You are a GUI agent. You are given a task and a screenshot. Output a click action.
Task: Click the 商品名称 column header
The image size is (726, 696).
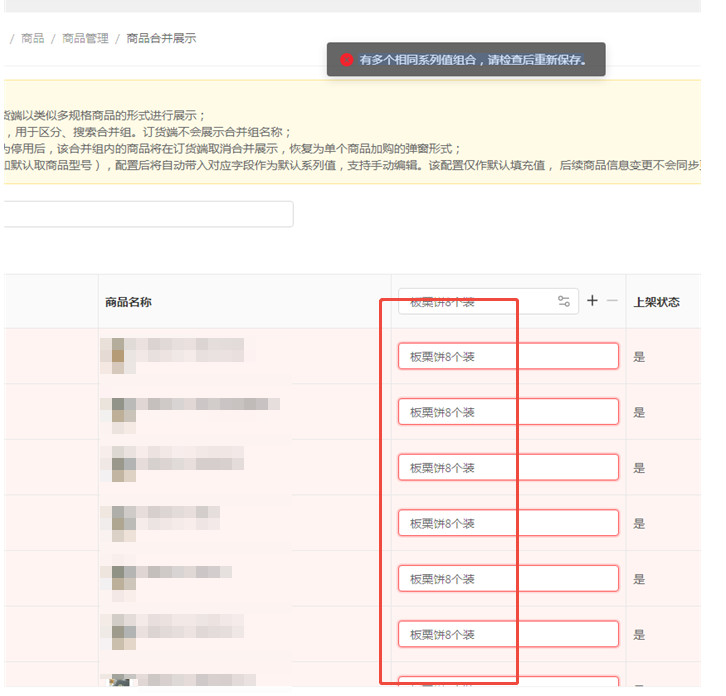[x=128, y=302]
